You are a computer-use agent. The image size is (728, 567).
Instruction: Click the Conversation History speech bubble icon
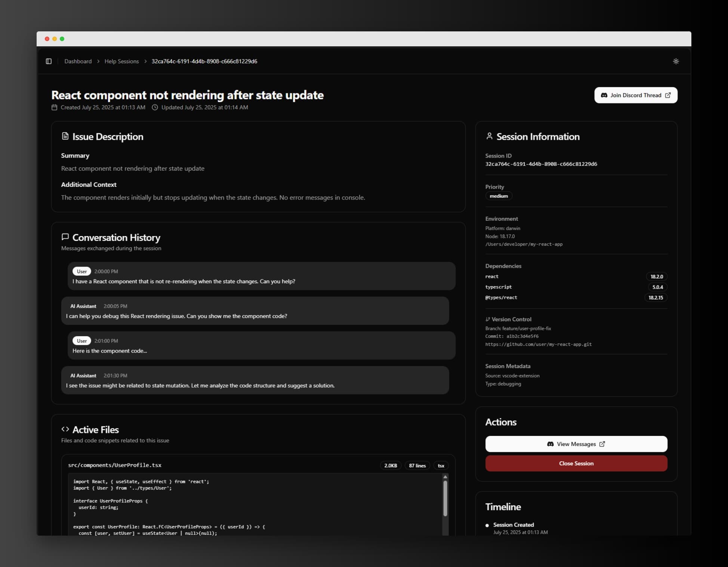pyautogui.click(x=65, y=237)
